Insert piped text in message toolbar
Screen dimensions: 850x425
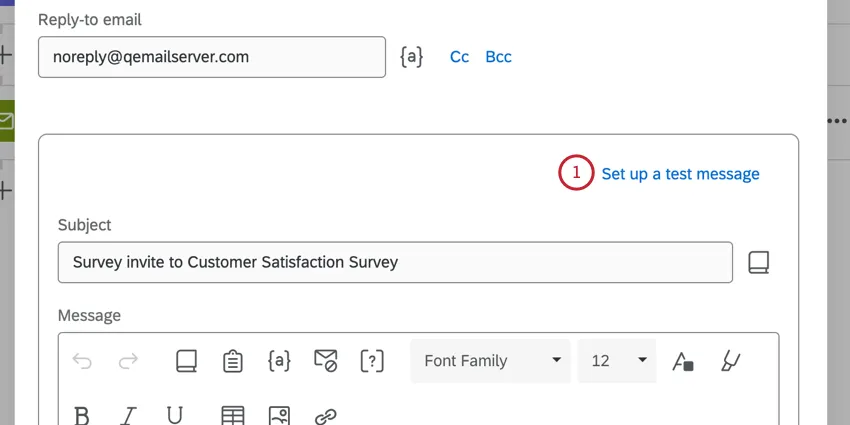(279, 361)
